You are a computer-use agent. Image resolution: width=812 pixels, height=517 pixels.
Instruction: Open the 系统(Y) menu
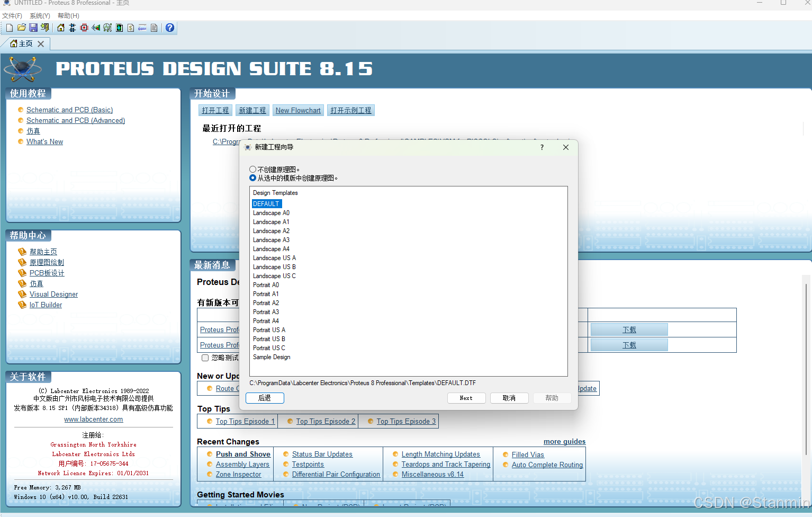[x=40, y=16]
